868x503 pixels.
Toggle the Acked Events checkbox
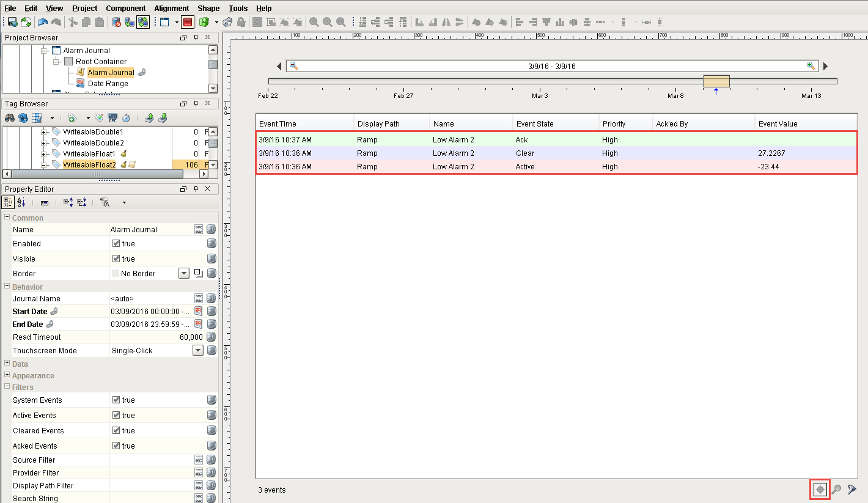click(x=116, y=446)
